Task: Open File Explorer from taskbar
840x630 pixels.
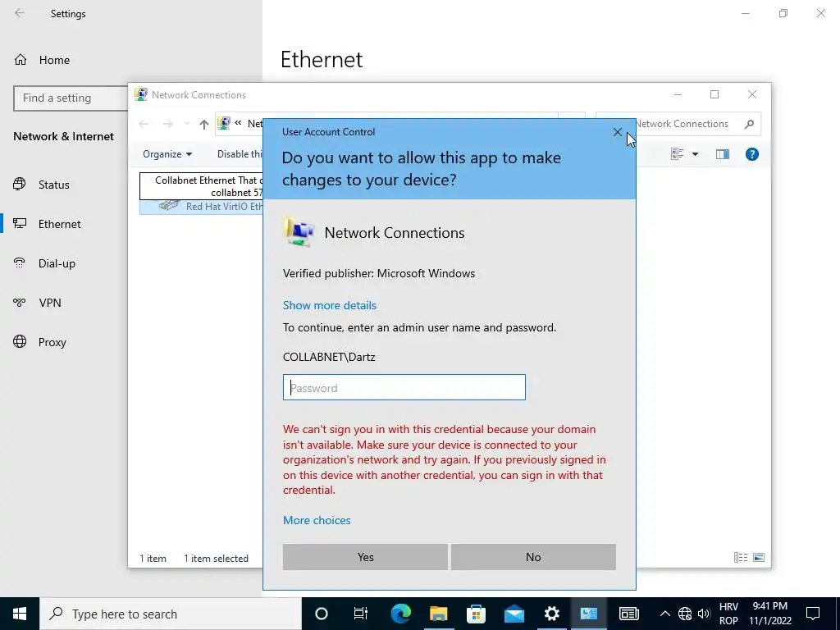Action: 438,614
